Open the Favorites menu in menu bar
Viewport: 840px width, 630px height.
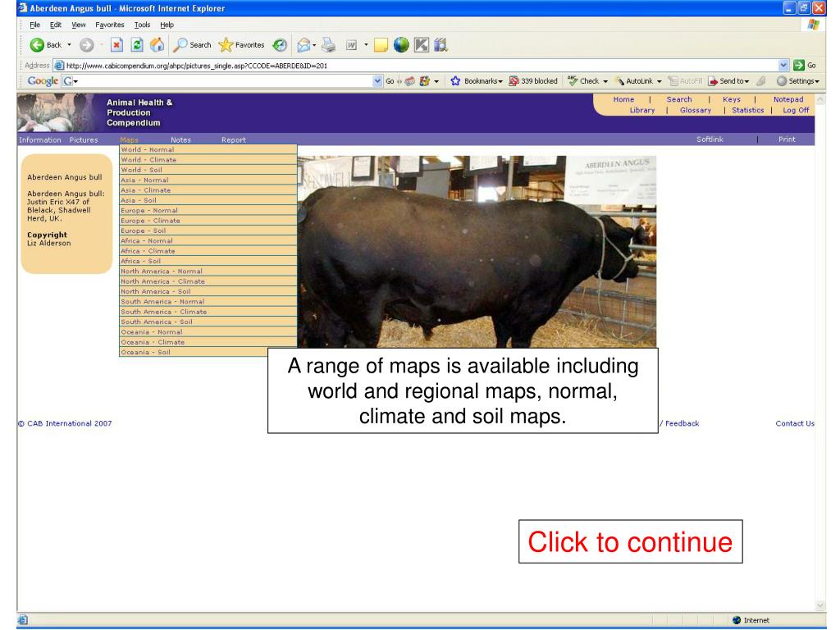109,25
